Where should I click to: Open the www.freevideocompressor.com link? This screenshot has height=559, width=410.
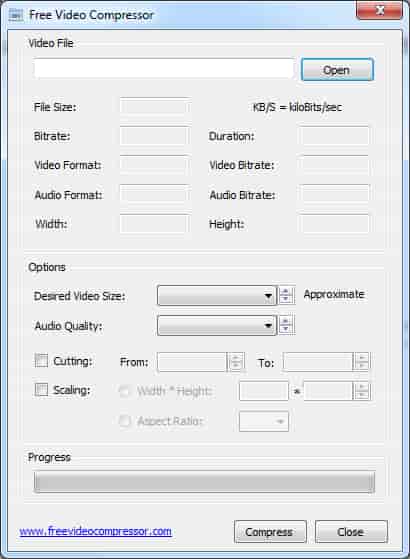(96, 531)
